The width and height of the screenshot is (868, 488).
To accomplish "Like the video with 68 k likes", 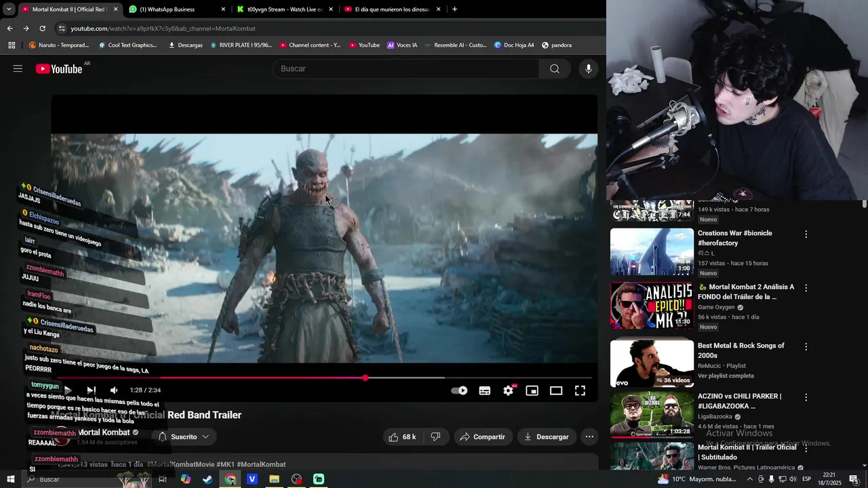I will (x=402, y=437).
